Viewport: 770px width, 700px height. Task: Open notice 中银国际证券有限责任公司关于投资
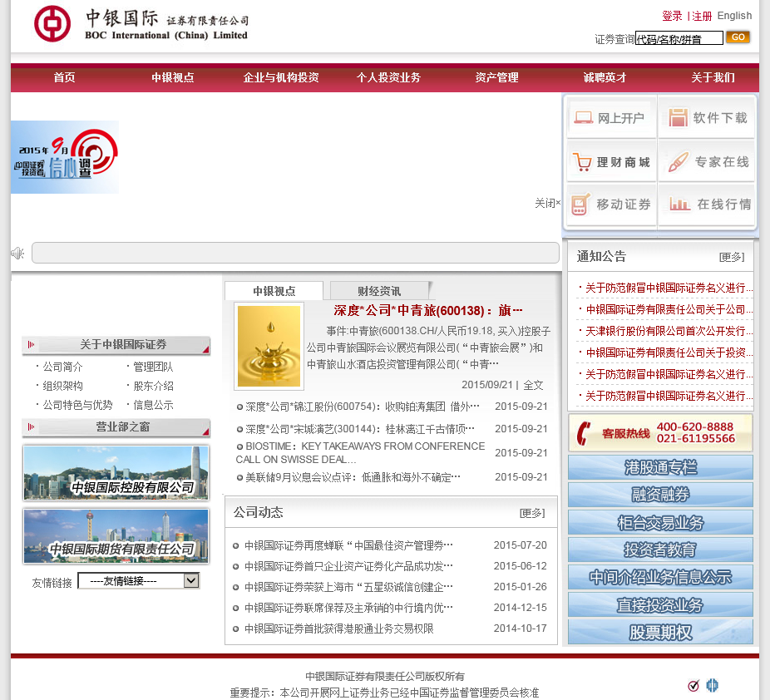click(669, 353)
